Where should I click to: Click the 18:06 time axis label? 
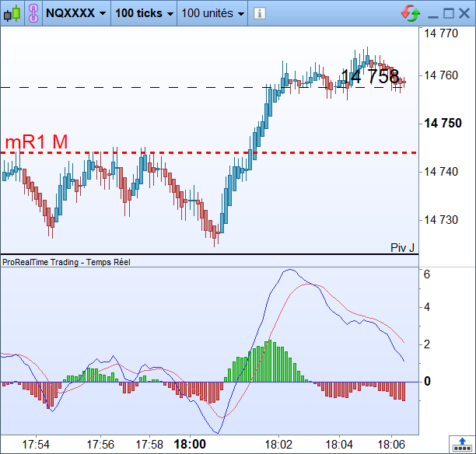tap(391, 445)
